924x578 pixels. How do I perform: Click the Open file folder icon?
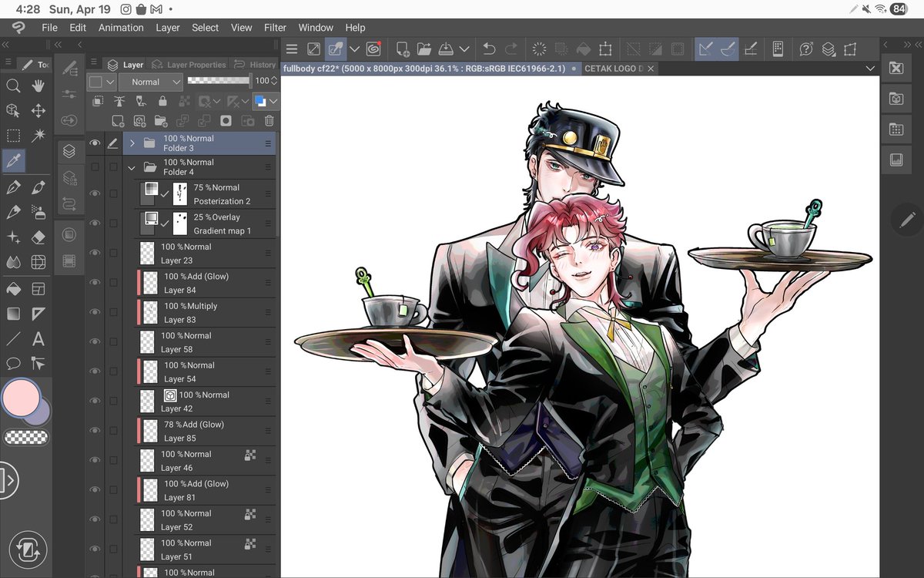pos(424,49)
